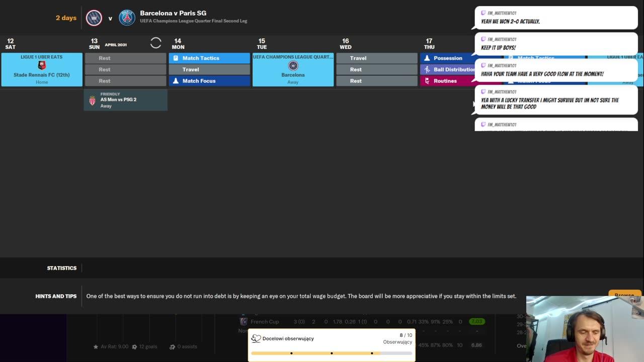Click the follower goal progress bar
The height and width of the screenshot is (362, 644).
click(332, 353)
